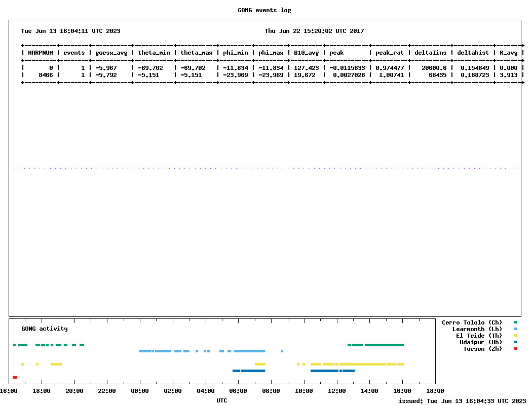Click the 12:00 time axis label

[336, 391]
